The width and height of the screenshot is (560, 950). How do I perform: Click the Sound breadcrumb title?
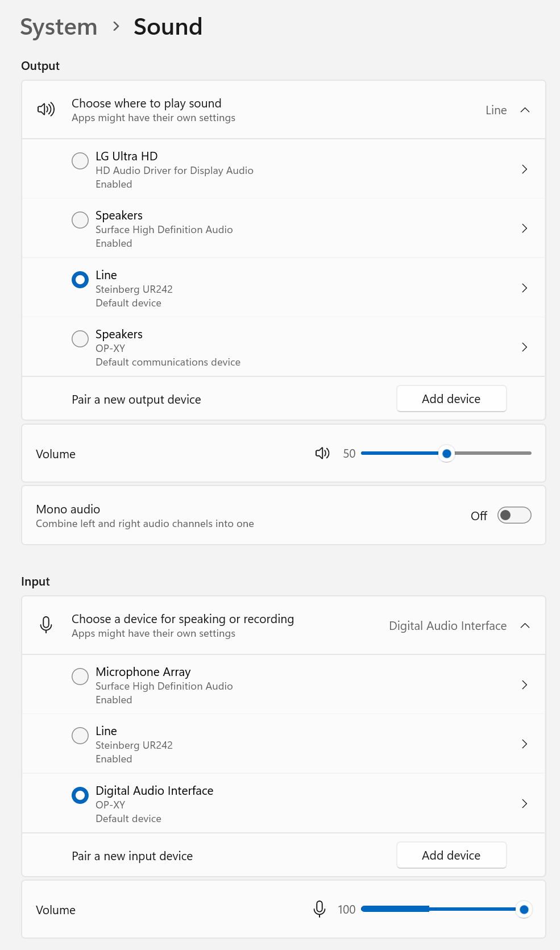(x=168, y=27)
